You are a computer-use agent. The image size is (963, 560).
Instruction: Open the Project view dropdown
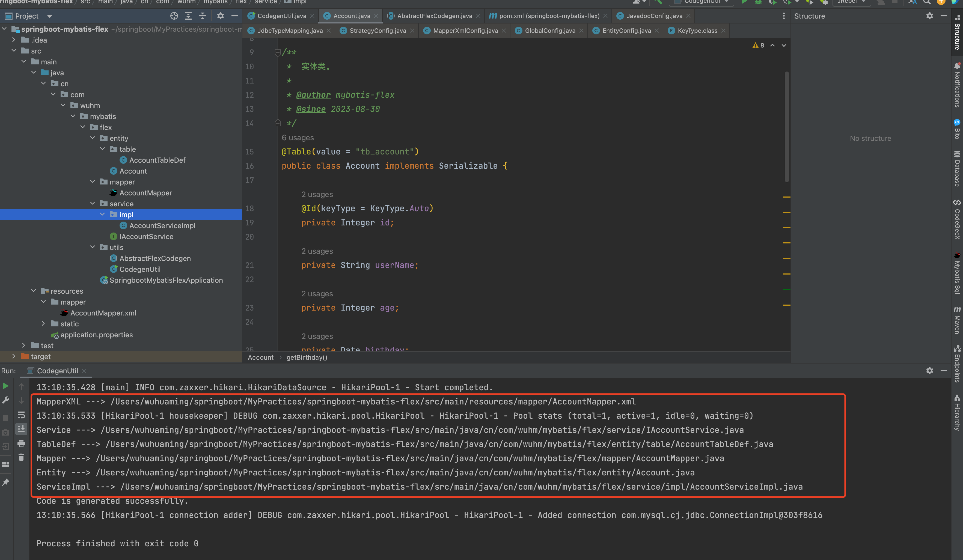(49, 16)
